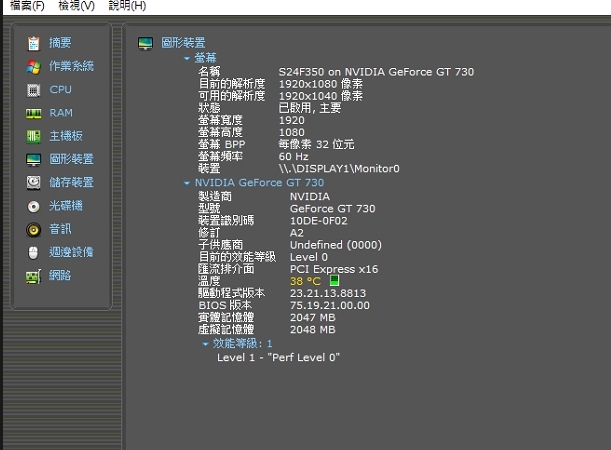The width and height of the screenshot is (611, 450).
Task: Click the PCI Express x16 bus value
Action: [334, 269]
